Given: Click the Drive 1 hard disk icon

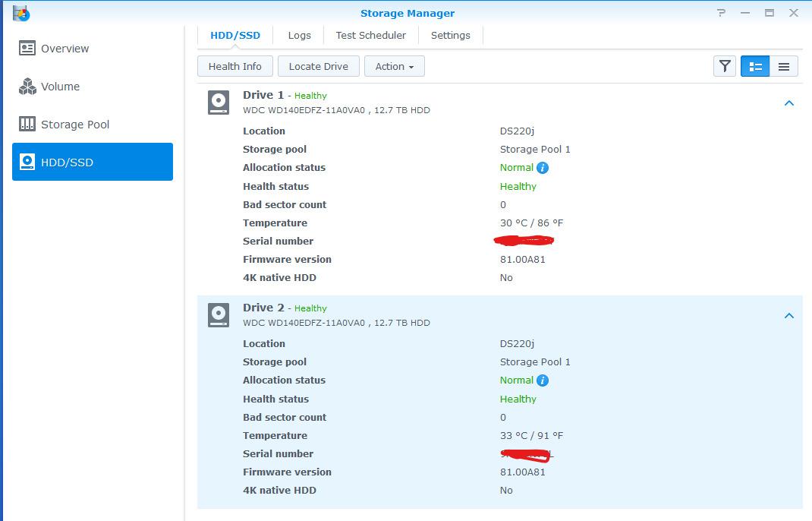Looking at the screenshot, I should point(219,103).
